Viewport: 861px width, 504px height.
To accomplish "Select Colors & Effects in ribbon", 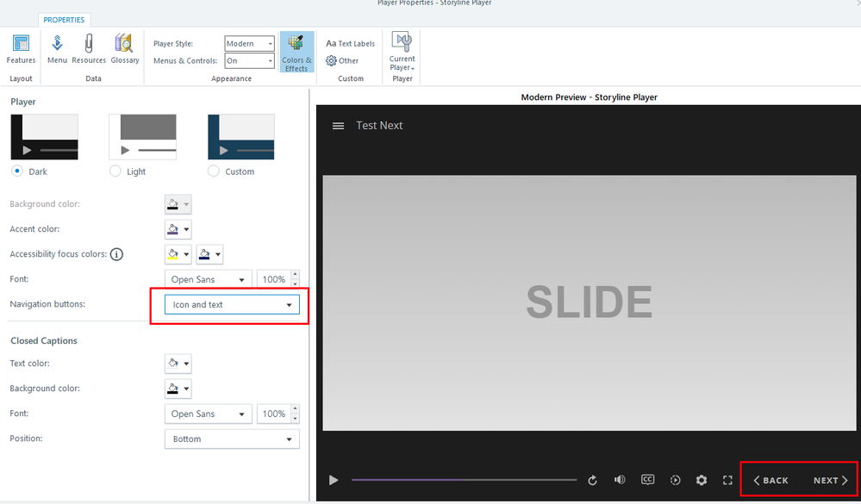I will click(296, 53).
